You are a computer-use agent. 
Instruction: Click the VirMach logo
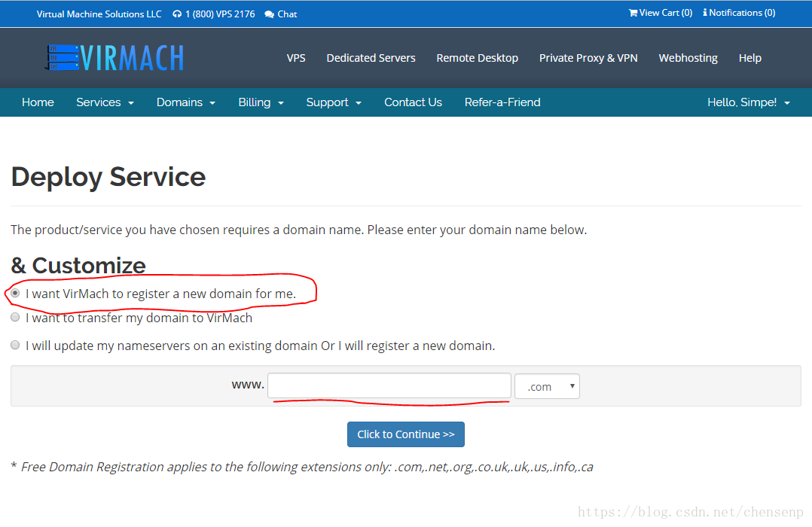point(114,57)
